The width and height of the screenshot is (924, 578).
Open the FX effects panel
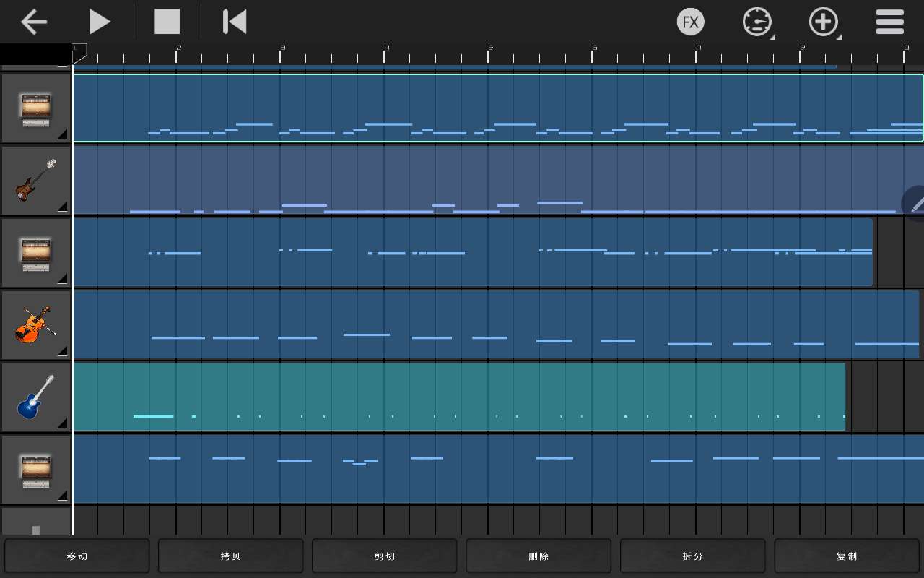pos(690,22)
